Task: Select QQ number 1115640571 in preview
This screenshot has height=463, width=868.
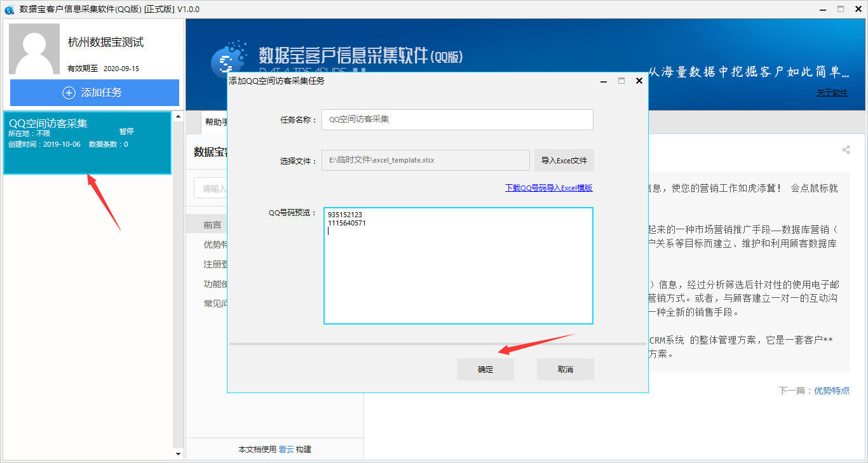Action: (347, 223)
